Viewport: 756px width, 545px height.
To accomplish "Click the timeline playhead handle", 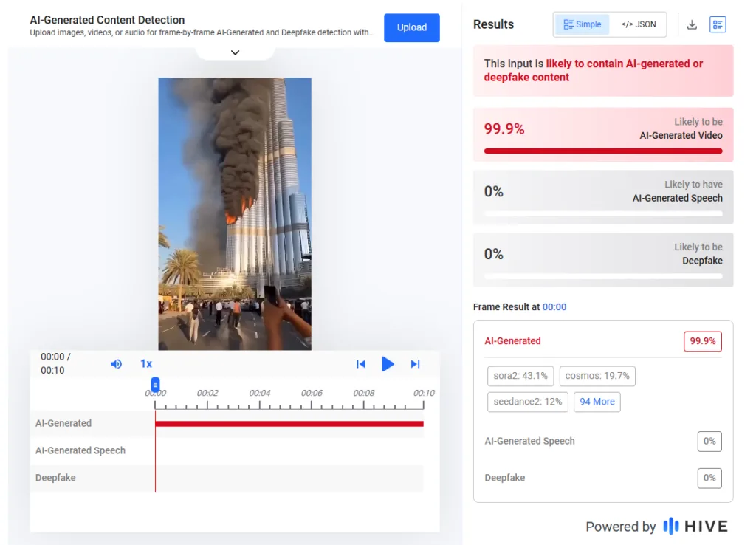I will coord(155,385).
